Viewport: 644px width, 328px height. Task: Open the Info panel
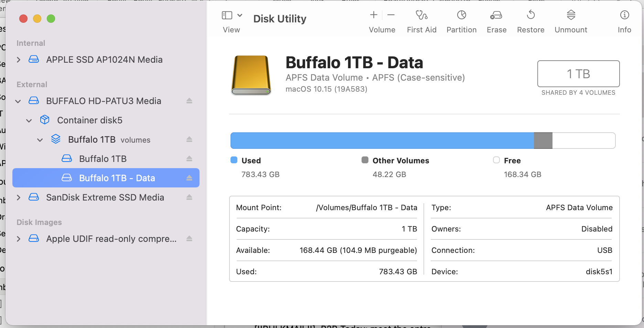click(624, 15)
